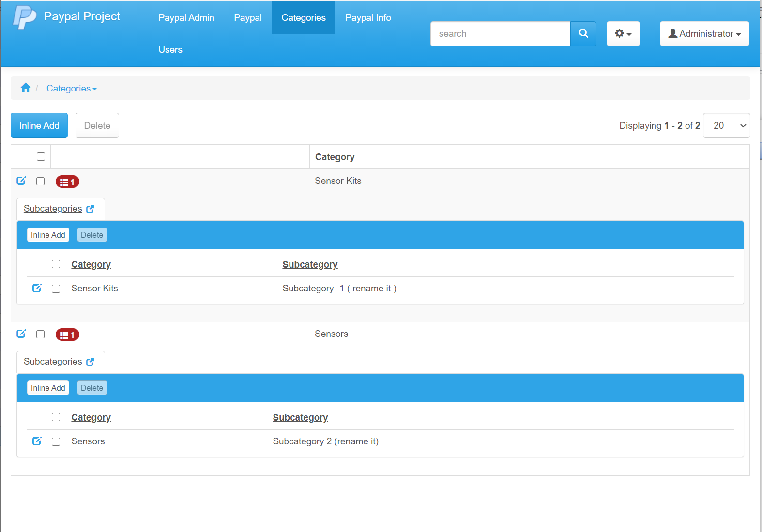The width and height of the screenshot is (762, 532).
Task: Sort Sensor Kits subtable by Subcategory column
Action: click(310, 264)
